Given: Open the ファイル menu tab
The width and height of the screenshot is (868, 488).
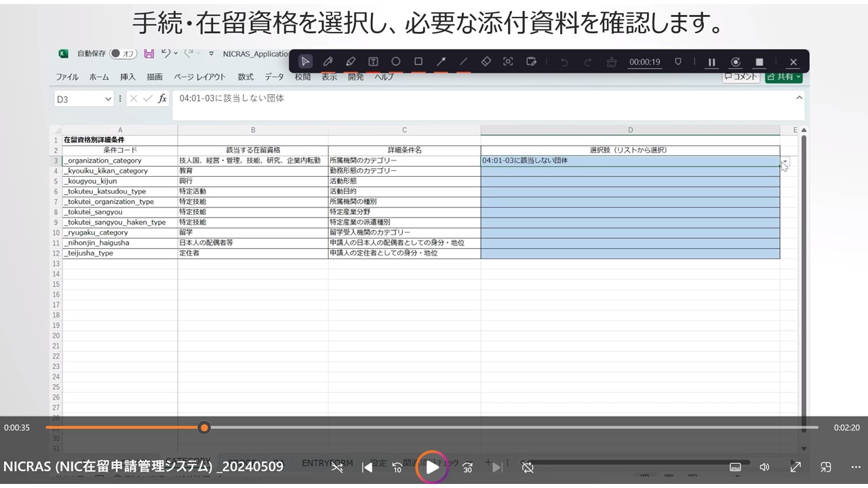Looking at the screenshot, I should coord(67,77).
